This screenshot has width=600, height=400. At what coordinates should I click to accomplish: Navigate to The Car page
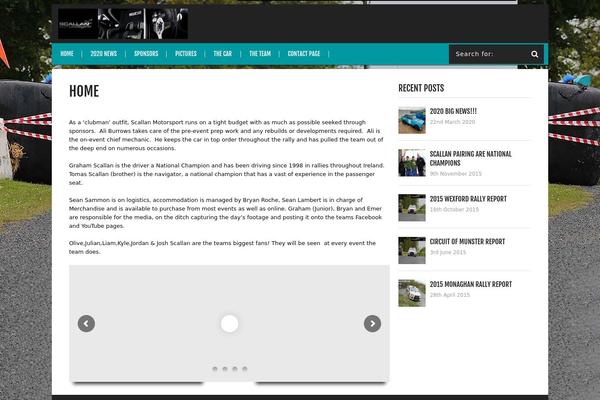point(223,54)
